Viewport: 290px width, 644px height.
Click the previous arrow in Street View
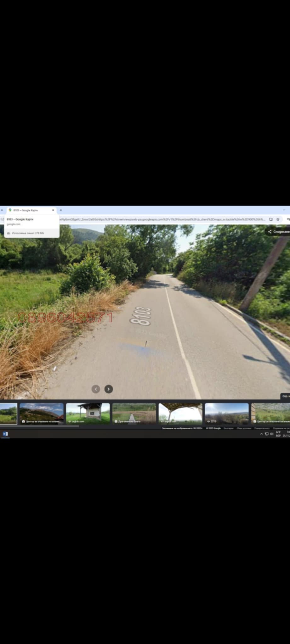pos(96,389)
